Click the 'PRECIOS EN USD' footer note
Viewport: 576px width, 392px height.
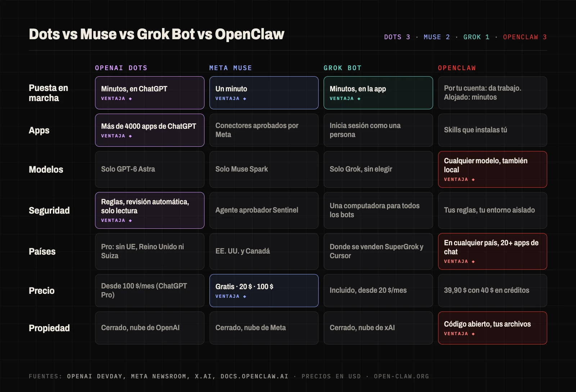331,377
